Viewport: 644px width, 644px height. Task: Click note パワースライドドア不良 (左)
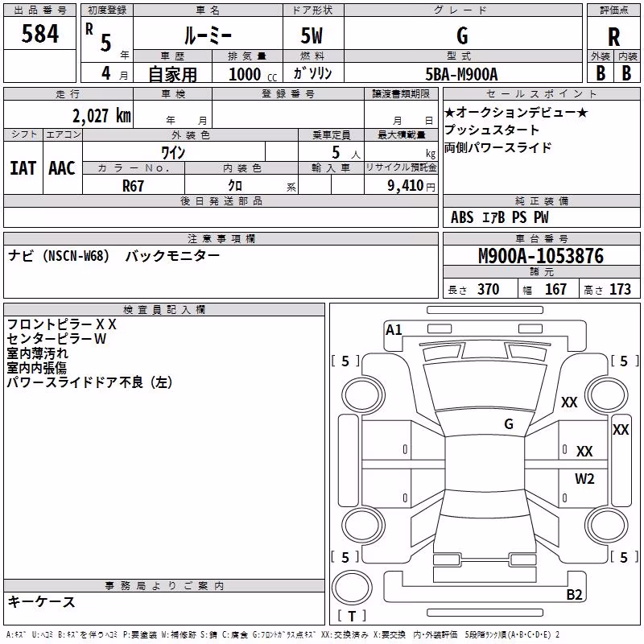(89, 382)
